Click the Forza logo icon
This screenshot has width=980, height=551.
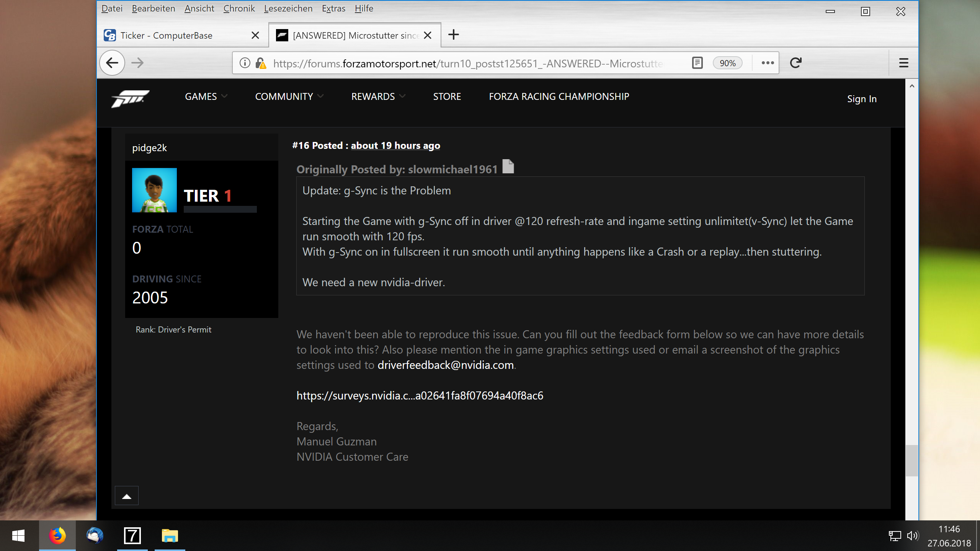point(130,99)
